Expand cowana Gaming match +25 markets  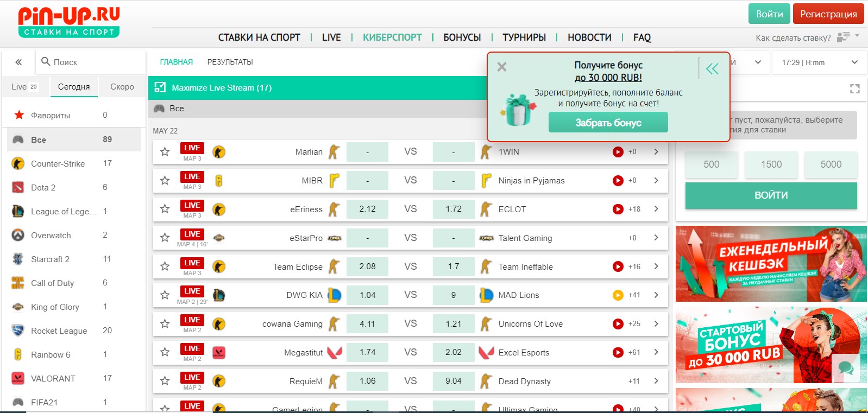coord(656,324)
